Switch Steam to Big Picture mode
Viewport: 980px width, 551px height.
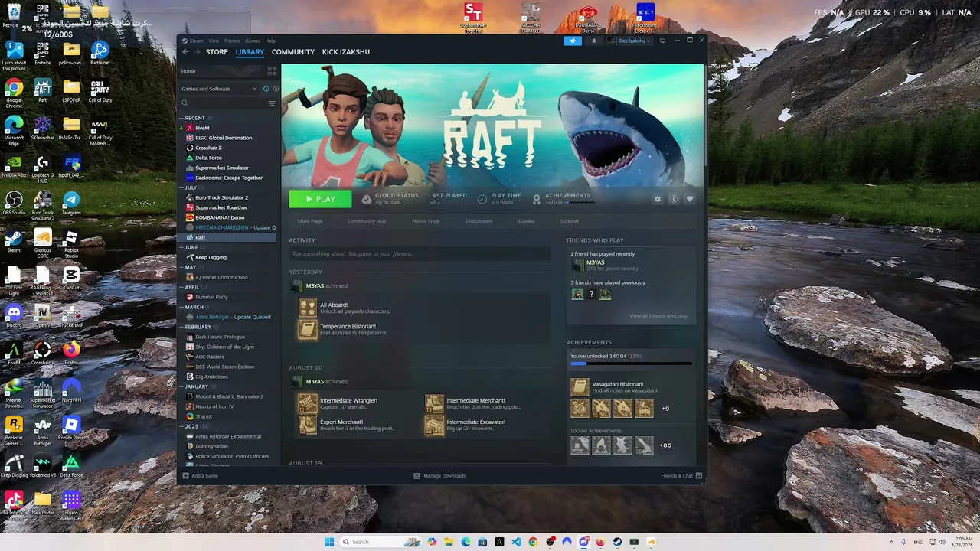click(x=663, y=41)
